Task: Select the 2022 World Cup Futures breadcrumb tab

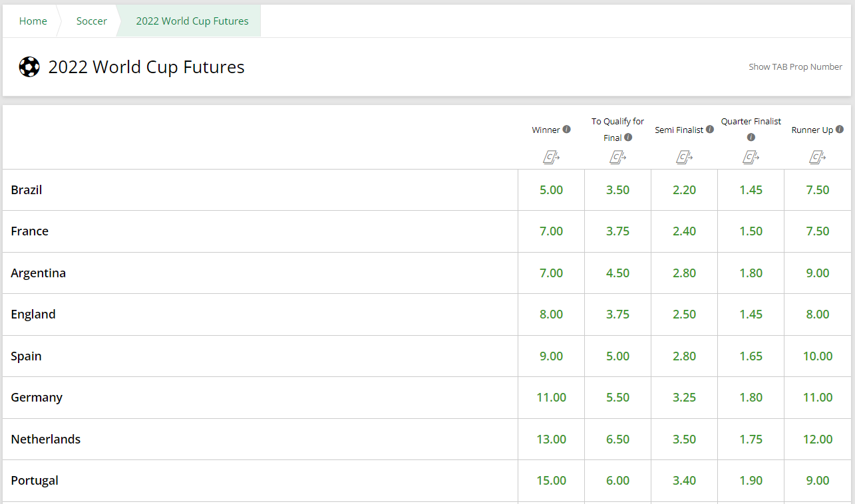Action: [192, 21]
